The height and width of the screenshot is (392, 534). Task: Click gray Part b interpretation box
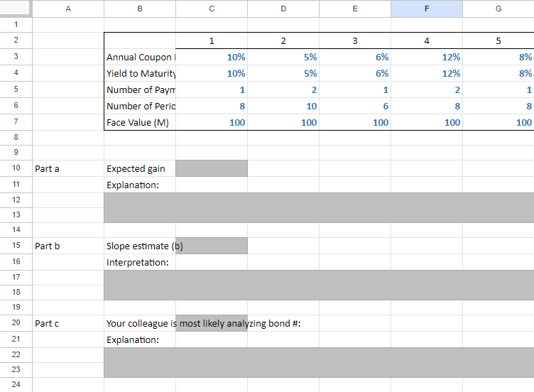pyautogui.click(x=319, y=285)
